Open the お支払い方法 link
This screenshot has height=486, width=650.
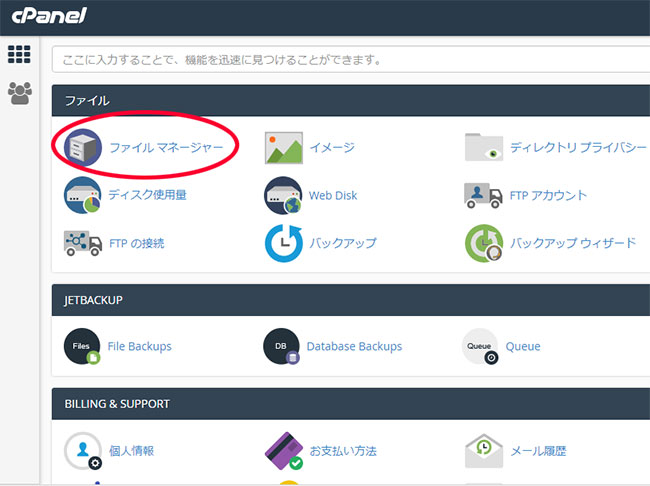click(343, 451)
